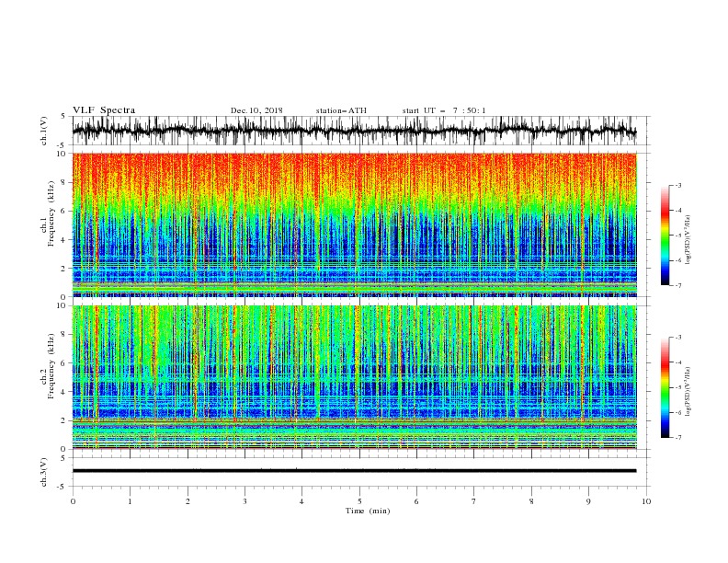Click the ch.1 voltage waveform trace
Viewport: 728px width, 563px height.
354,131
